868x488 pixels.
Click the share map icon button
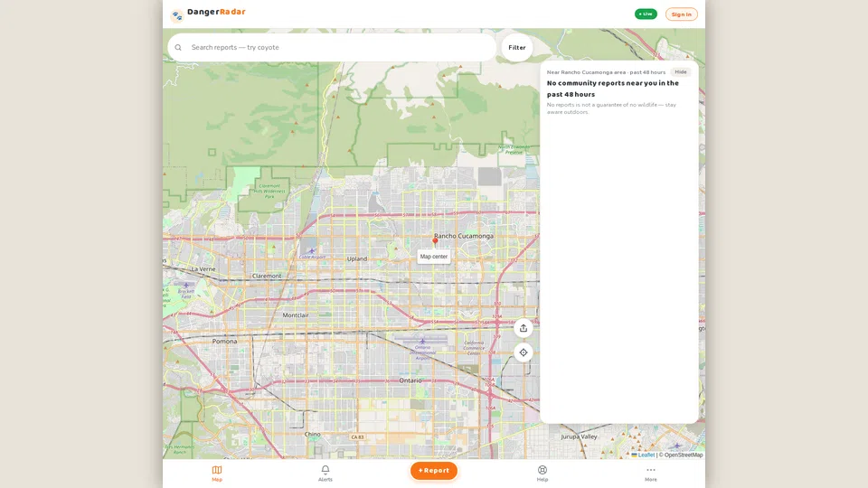[524, 328]
